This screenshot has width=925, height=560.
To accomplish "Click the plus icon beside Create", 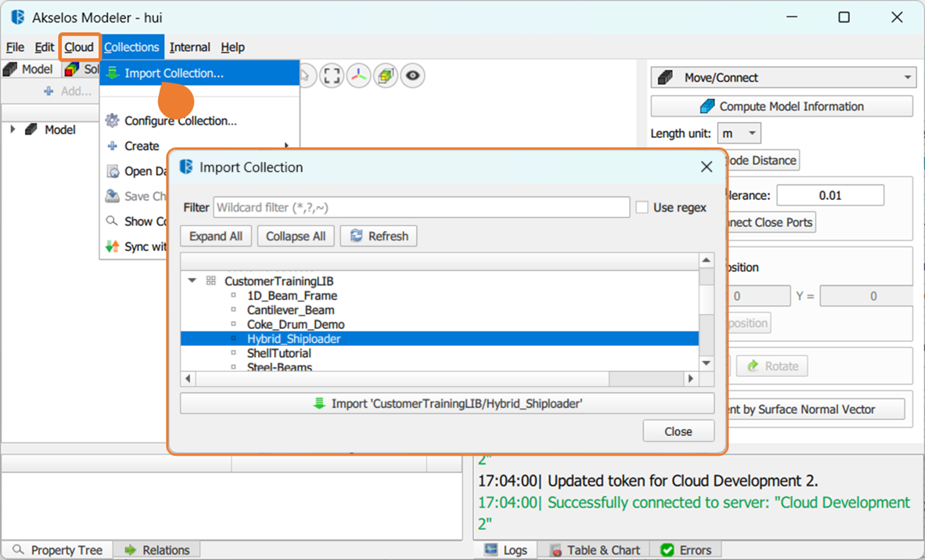I will coord(113,146).
